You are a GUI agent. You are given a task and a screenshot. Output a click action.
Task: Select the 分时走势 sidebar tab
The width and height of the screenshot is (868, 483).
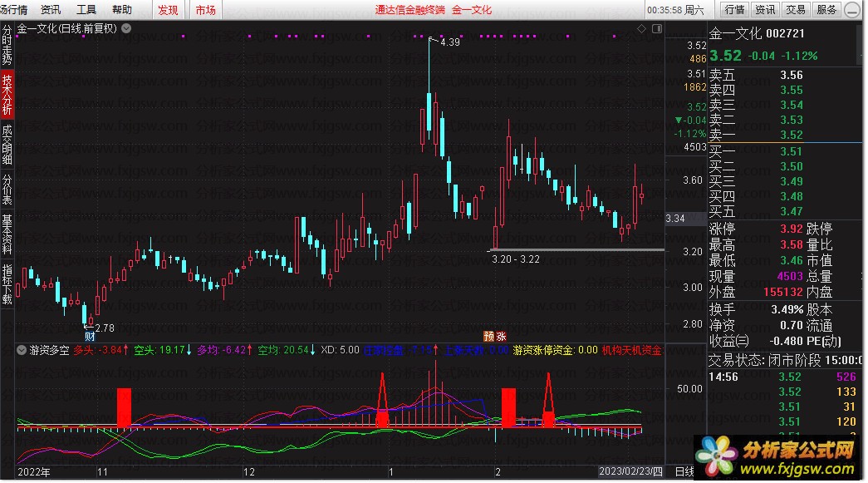point(7,45)
